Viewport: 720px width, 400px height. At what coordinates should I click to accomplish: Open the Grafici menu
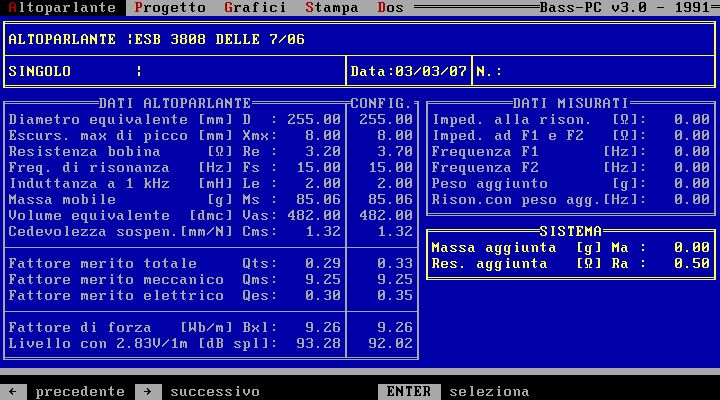(x=255, y=7)
